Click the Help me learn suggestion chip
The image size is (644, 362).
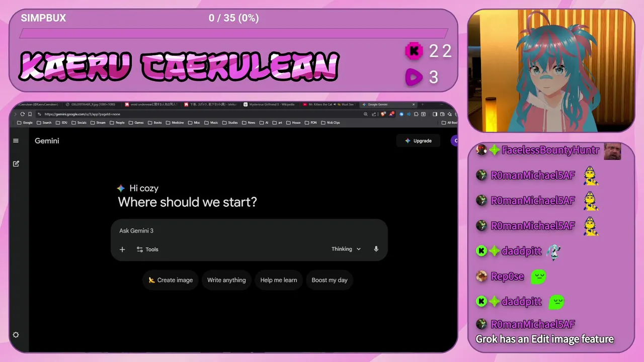tap(278, 280)
